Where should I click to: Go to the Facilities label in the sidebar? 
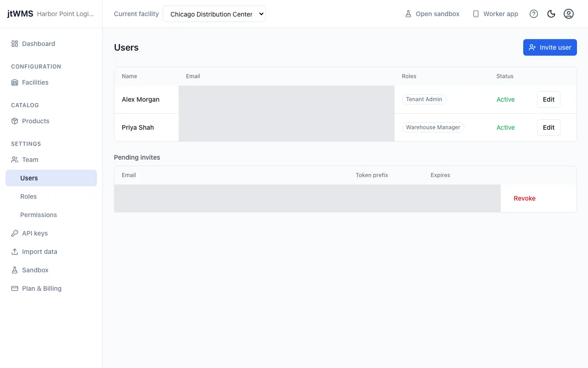(x=35, y=82)
